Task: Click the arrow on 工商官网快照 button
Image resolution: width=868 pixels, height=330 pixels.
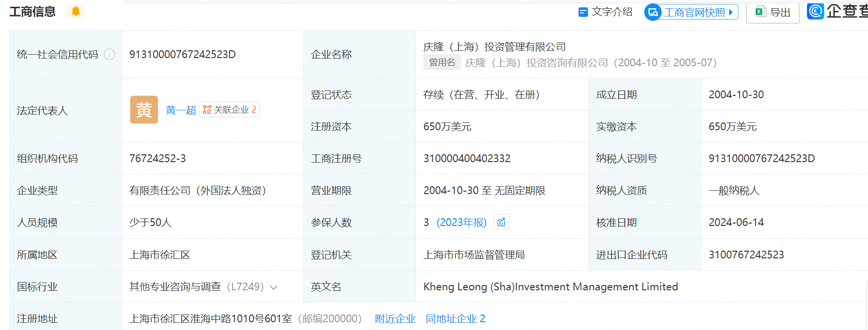Action: pos(731,12)
